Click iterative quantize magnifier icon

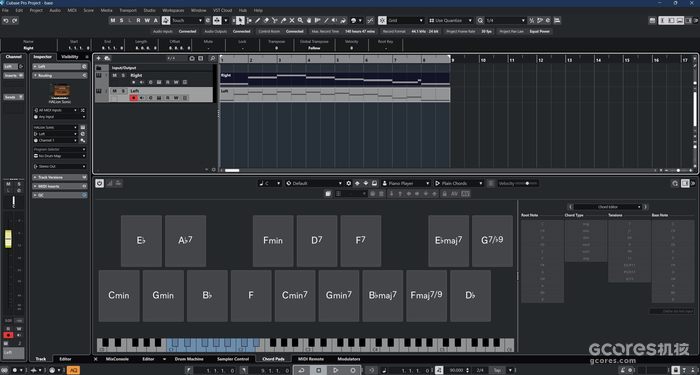[480, 21]
